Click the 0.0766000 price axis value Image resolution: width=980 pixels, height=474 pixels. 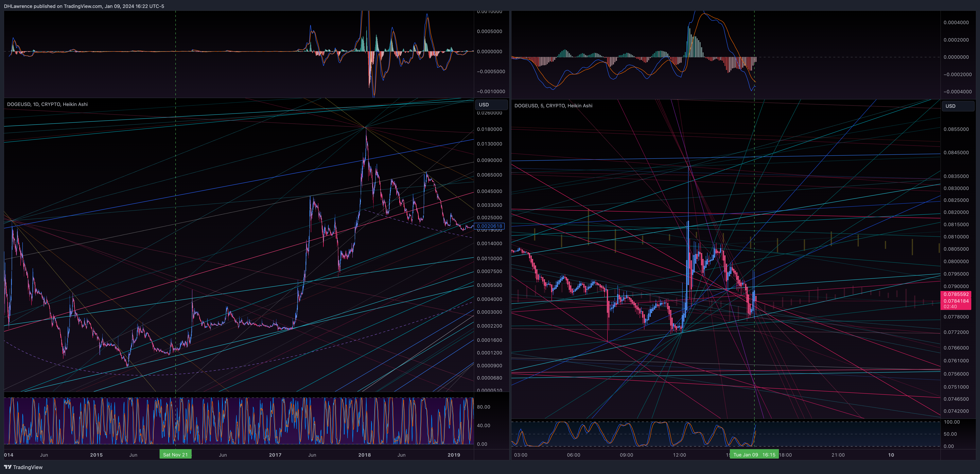(956, 348)
